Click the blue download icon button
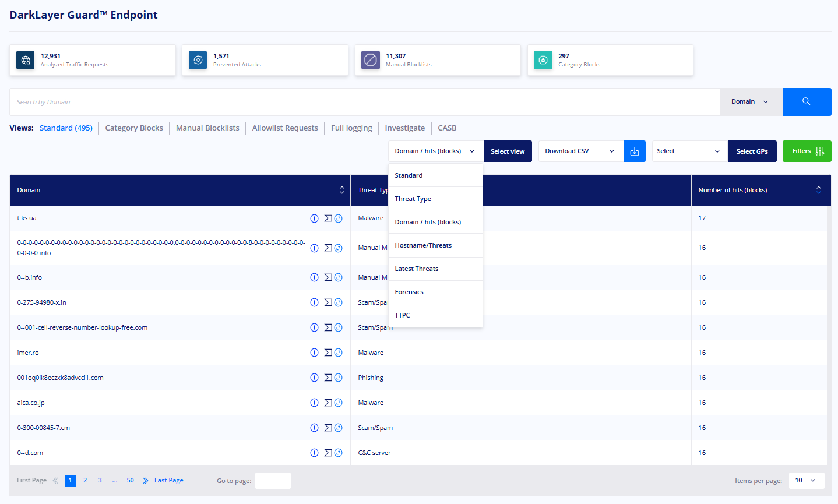Screen dimensions: 838x504 (x=635, y=151)
